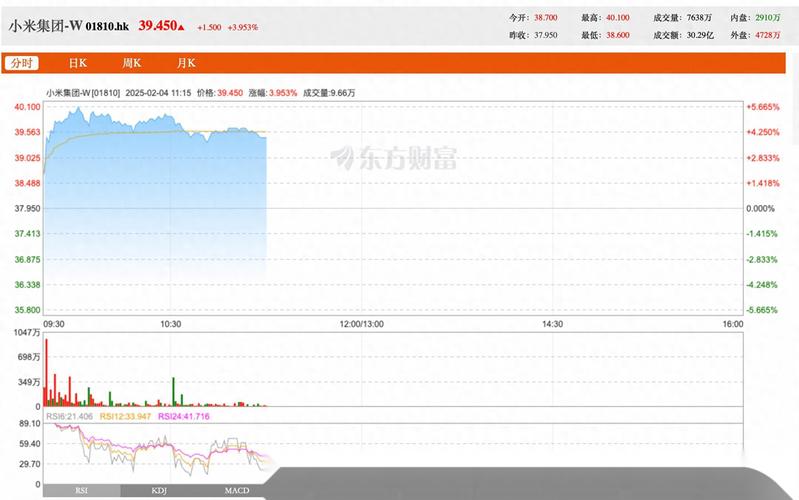Click the 349万 volume axis label
Image resolution: width=799 pixels, height=500 pixels.
(29, 382)
